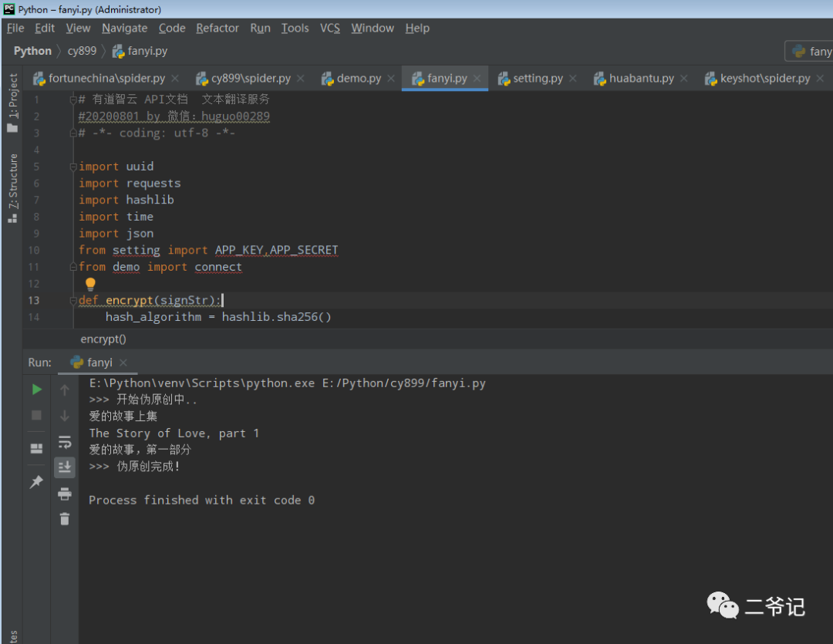The height and width of the screenshot is (644, 833).
Task: Switch to keyshot\spider.py tab
Action: pyautogui.click(x=764, y=78)
